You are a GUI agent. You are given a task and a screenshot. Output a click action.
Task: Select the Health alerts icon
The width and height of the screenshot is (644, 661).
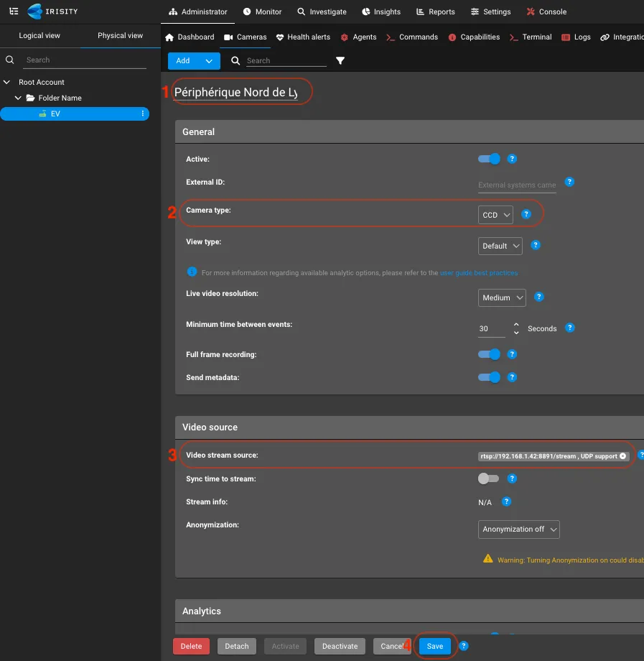tap(279, 37)
